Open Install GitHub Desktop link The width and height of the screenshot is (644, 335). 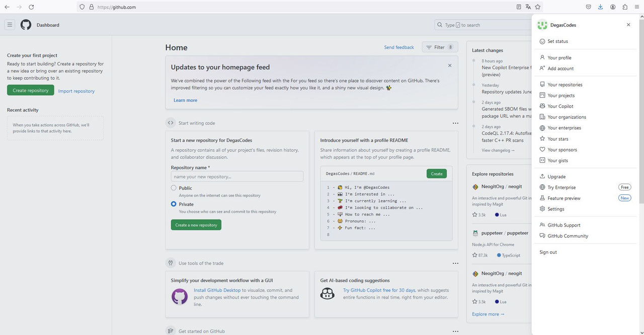tap(217, 290)
